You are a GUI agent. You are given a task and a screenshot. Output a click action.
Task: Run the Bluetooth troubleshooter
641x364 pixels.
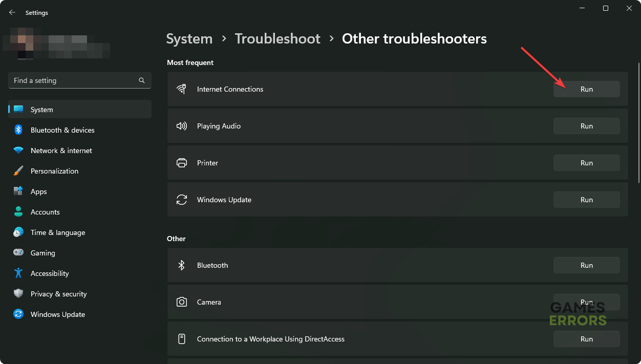pos(586,265)
